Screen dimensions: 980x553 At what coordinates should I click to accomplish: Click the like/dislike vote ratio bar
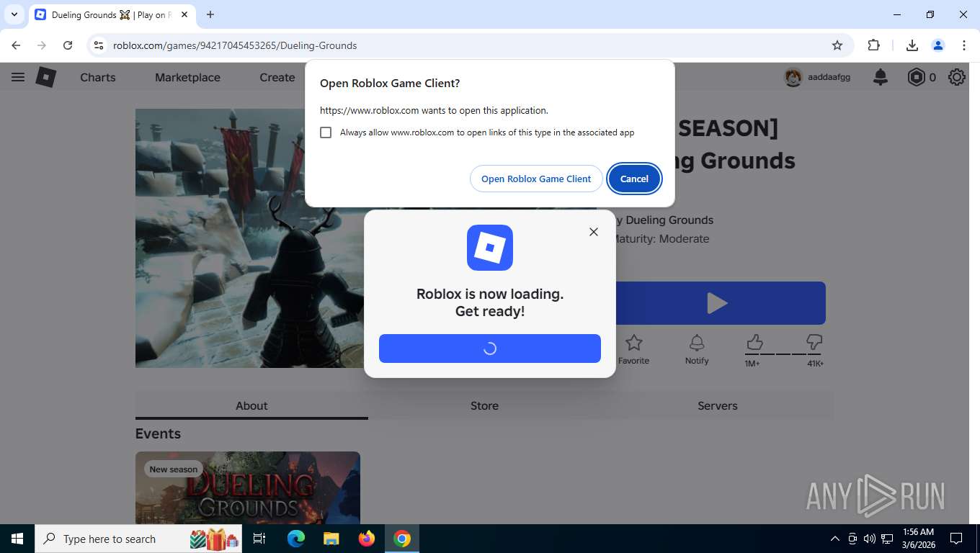click(x=784, y=354)
